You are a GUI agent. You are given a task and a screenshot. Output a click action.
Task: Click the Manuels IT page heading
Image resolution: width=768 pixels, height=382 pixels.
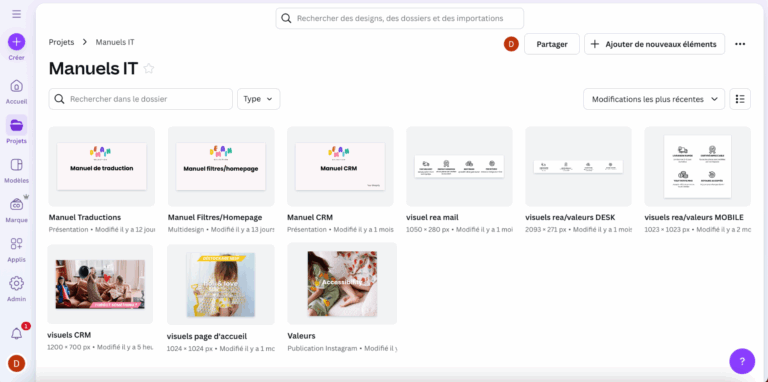94,69
